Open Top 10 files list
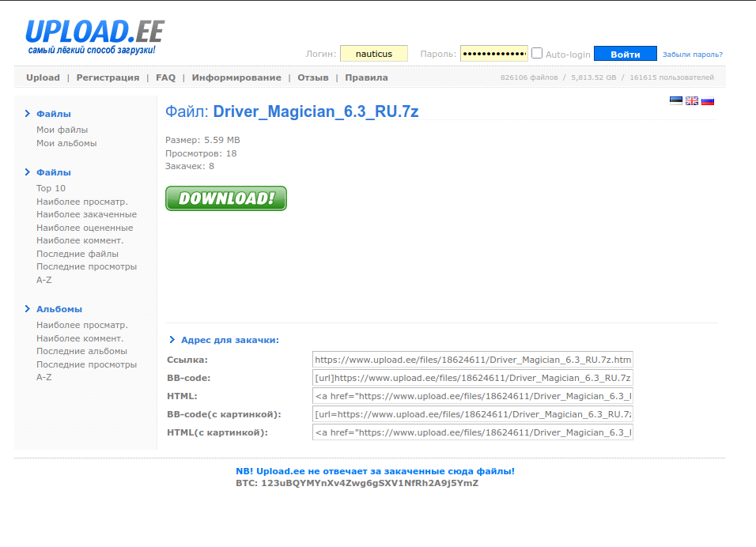Screen dimensions: 756x547 [x=51, y=188]
